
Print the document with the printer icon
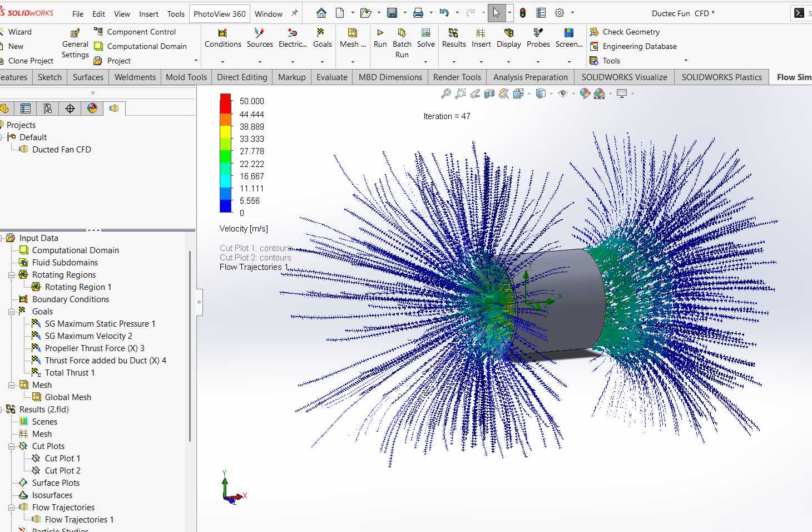[418, 13]
